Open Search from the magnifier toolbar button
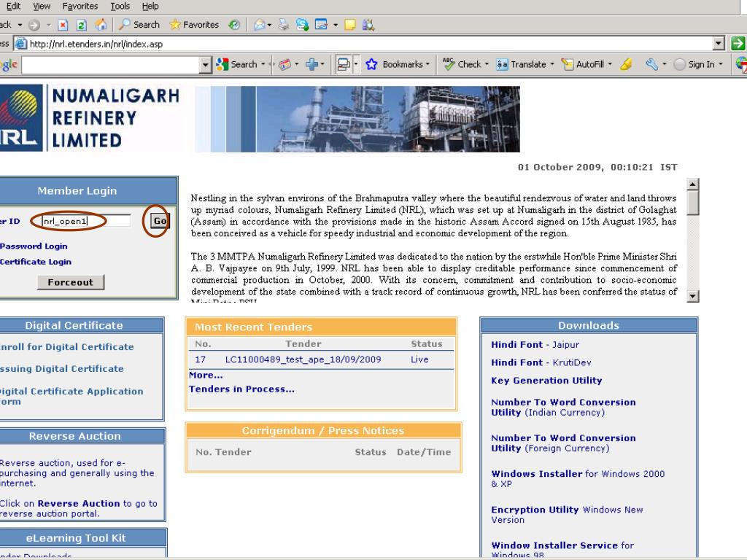Screen dimensions: 747x560 pos(139,25)
